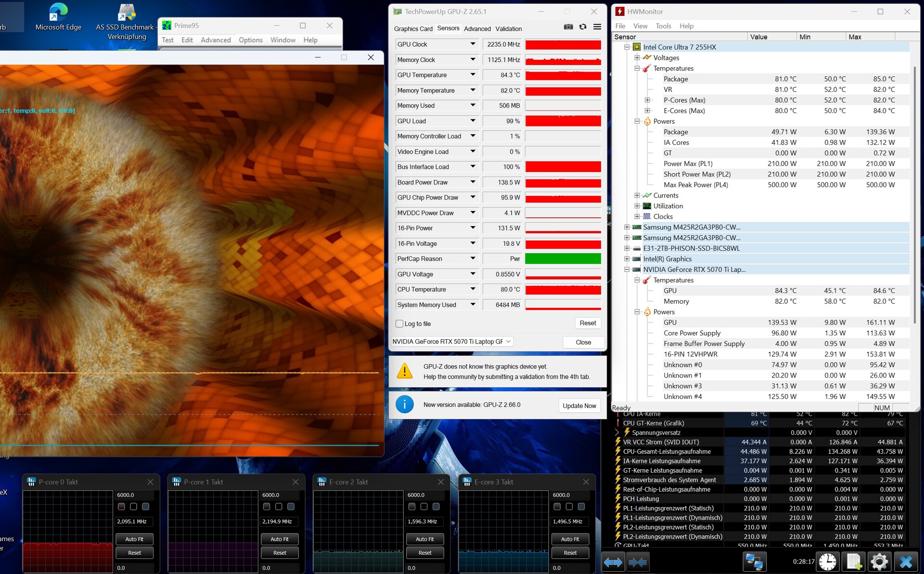Click HWiNFO network monitors icon
Viewport: 924px width, 574px height.
point(754,561)
